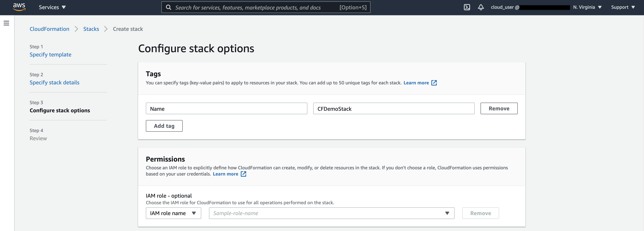Screen dimensions: 644x231
Task: Open Learn more link in Tags section
Action: coord(416,83)
